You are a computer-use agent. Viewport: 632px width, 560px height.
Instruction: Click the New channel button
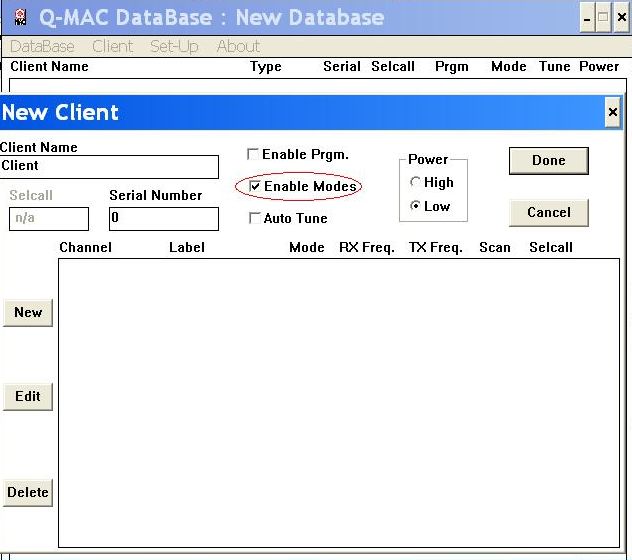click(x=28, y=312)
